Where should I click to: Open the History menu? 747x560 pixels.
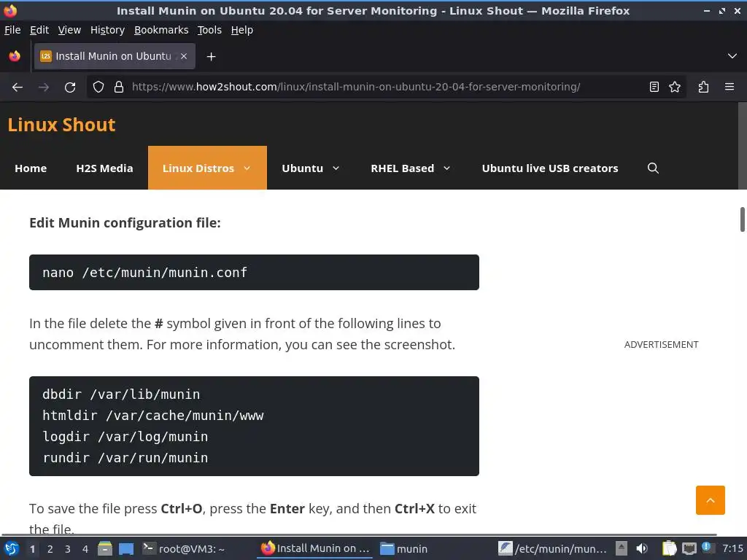[107, 30]
